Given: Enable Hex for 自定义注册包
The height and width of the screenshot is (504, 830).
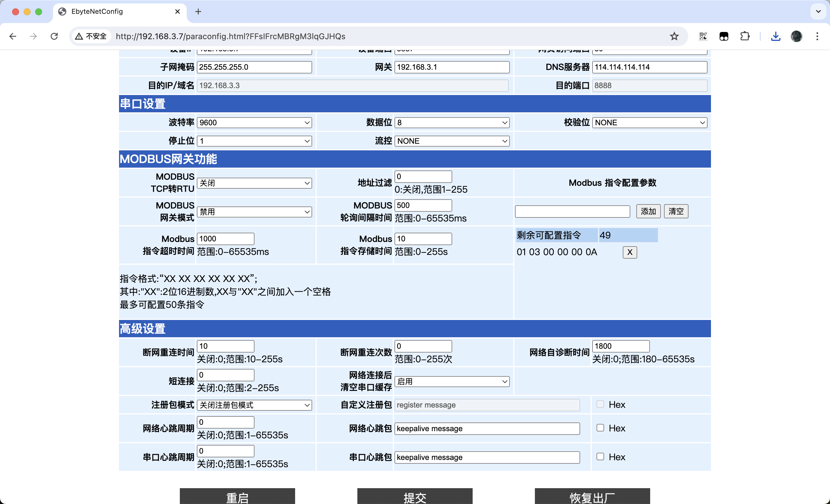Looking at the screenshot, I should click(x=600, y=404).
